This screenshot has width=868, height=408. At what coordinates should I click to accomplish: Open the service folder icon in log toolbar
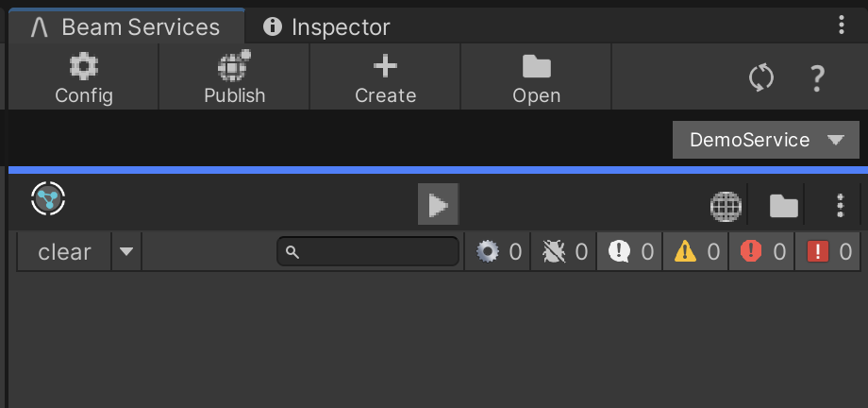click(x=783, y=206)
